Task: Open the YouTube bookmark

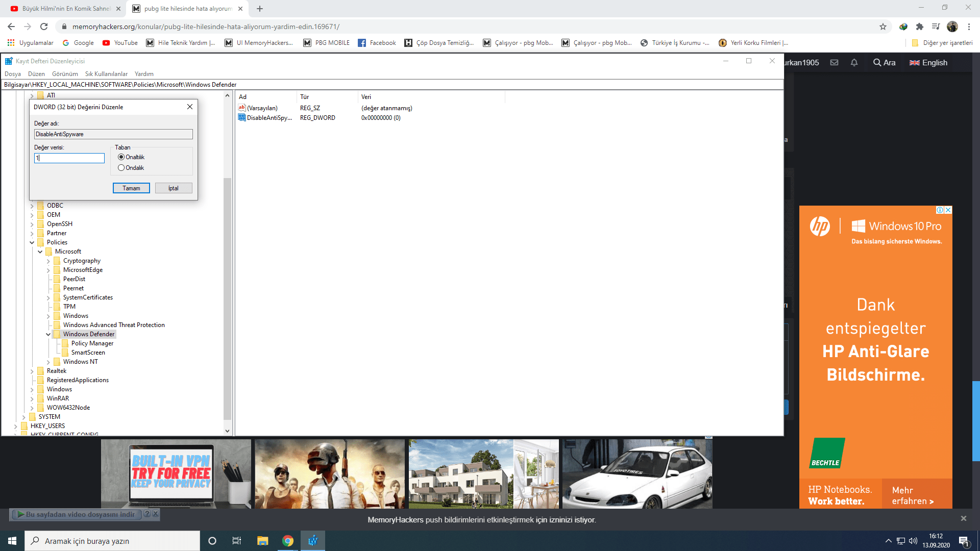Action: [120, 43]
